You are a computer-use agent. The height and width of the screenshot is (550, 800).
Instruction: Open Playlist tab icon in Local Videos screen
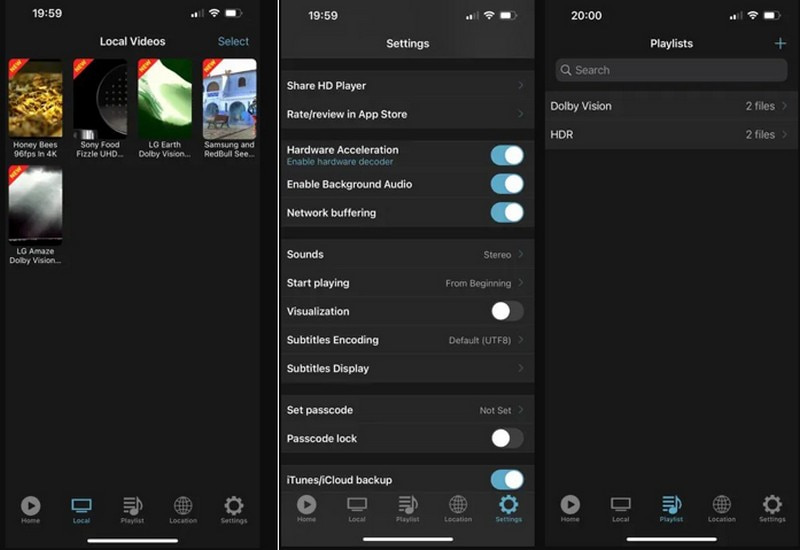132,506
